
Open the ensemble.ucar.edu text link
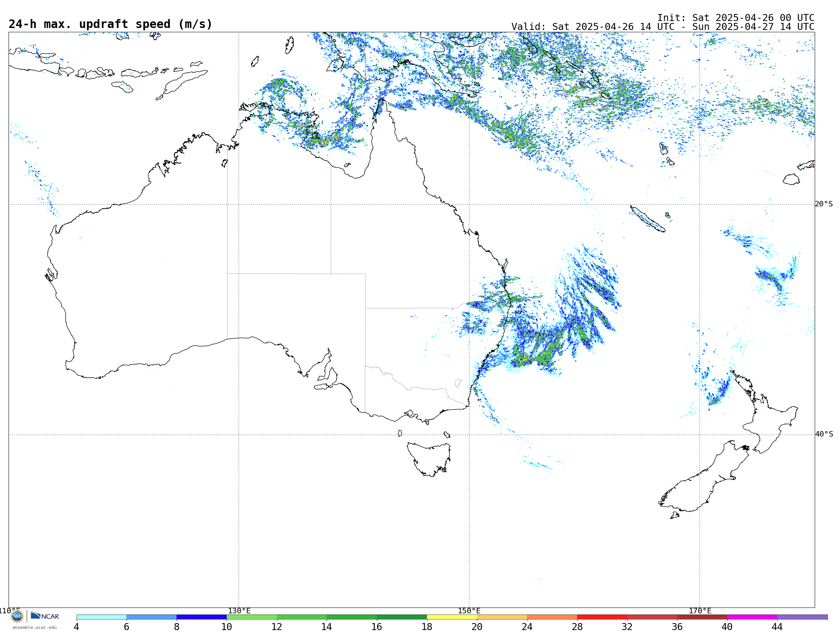pyautogui.click(x=35, y=627)
